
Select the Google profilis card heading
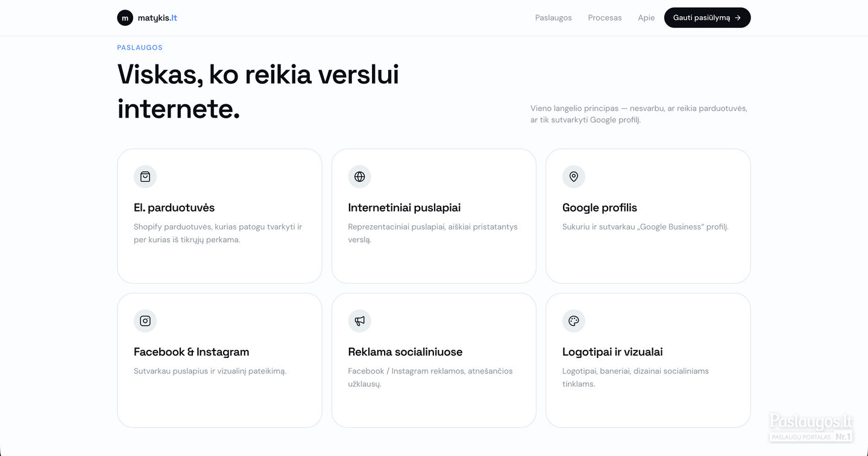600,208
